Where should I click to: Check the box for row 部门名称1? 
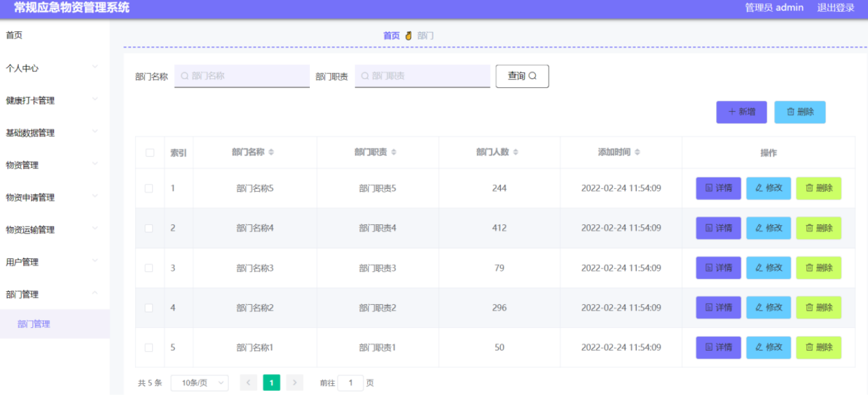149,348
